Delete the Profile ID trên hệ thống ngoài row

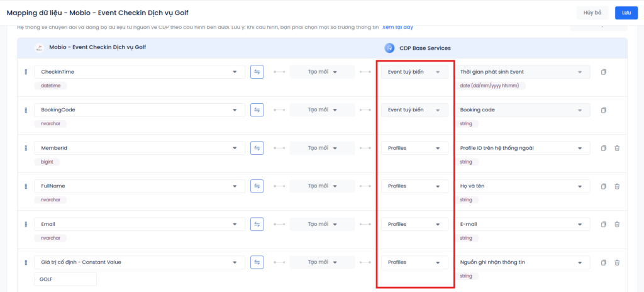617,149
